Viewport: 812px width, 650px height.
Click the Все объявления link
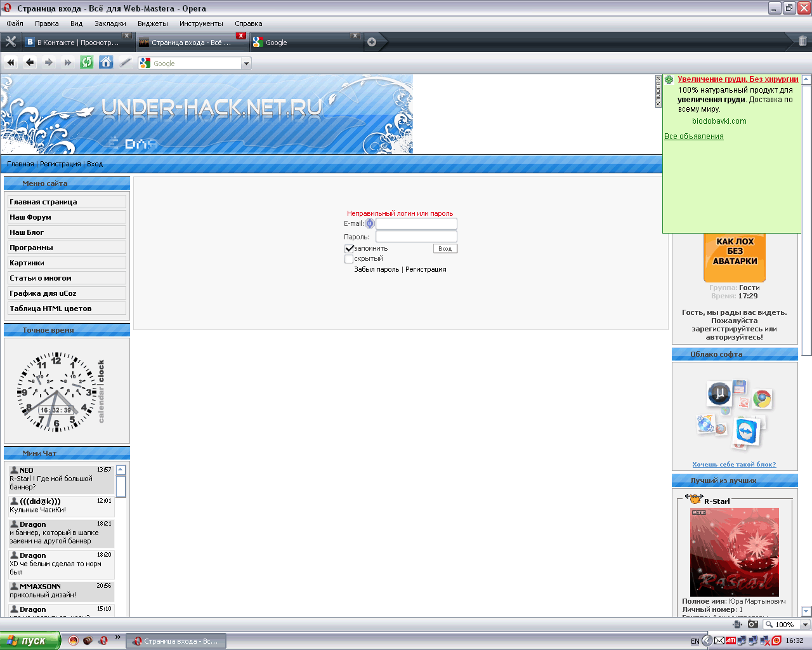693,136
